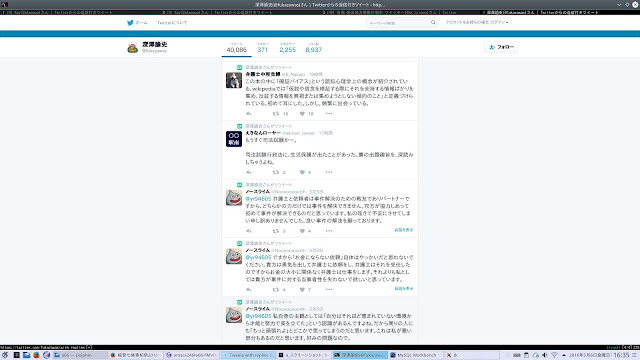Screen dimensions: 640x360
Task: Click the @yr94605 mention in fifth tweet
Action: point(258,316)
